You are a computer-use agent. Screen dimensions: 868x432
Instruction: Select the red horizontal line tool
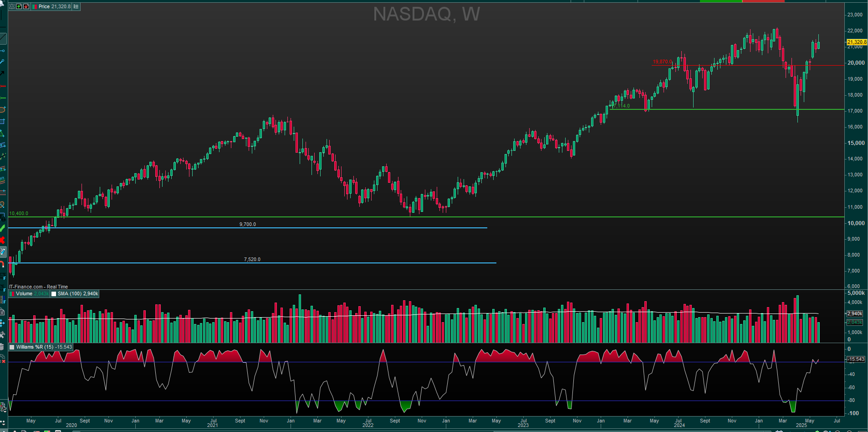[3, 86]
